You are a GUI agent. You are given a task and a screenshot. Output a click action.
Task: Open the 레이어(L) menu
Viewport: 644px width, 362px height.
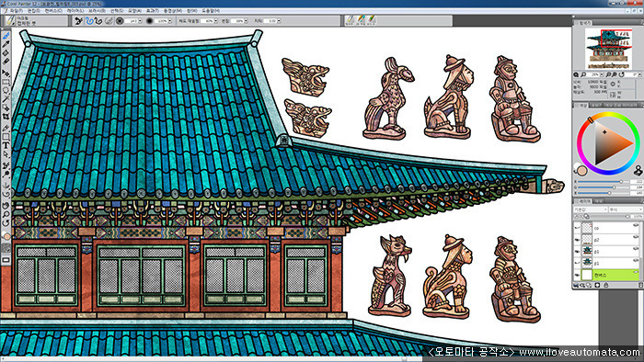click(x=75, y=11)
